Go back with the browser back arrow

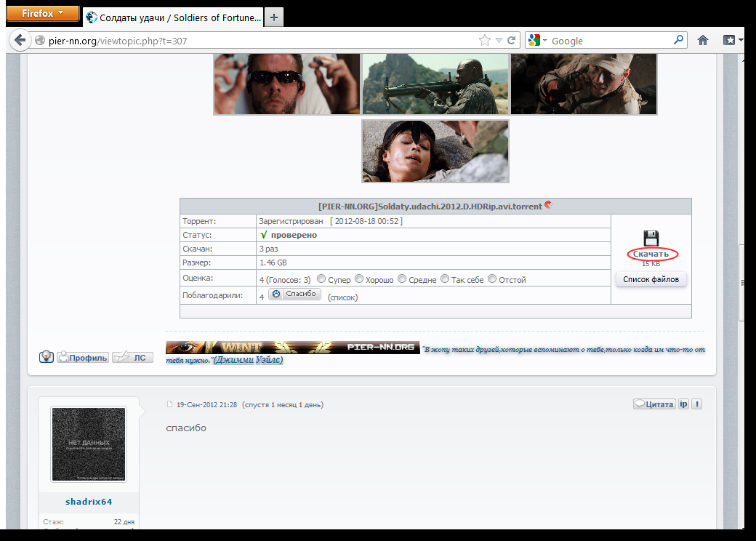[20, 40]
